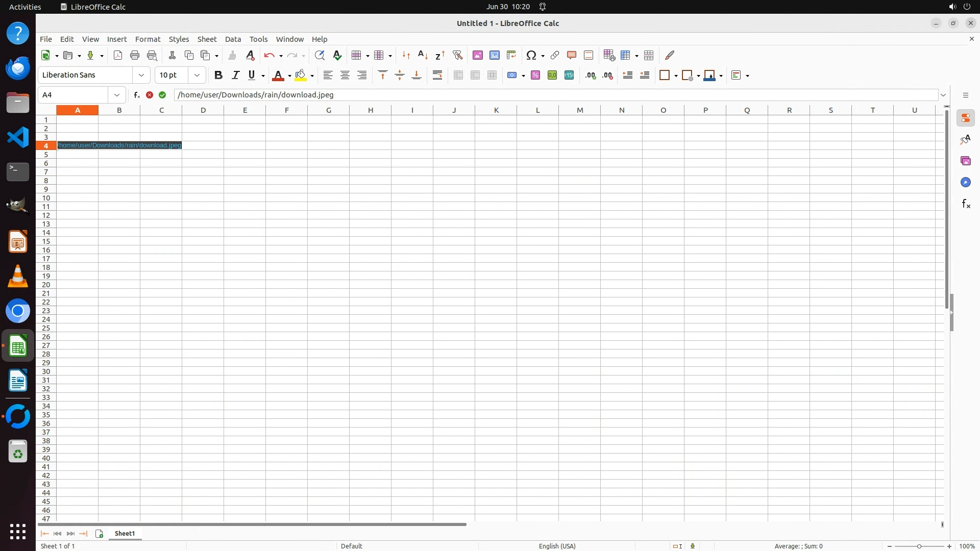
Task: Toggle italic formatting
Action: point(235,75)
